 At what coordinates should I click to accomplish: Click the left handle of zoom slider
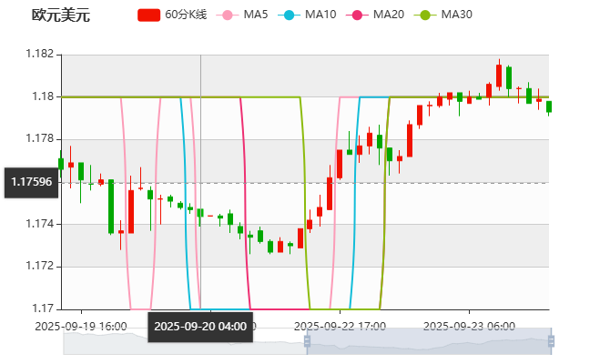click(305, 341)
